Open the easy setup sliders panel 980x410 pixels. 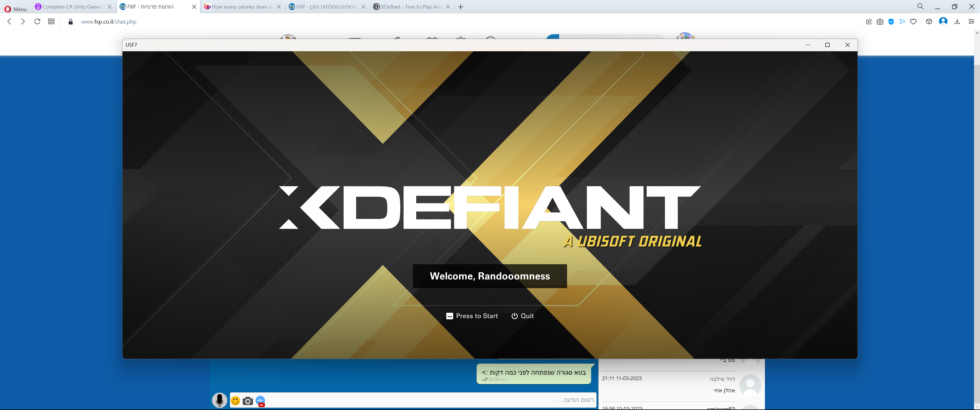click(971, 22)
